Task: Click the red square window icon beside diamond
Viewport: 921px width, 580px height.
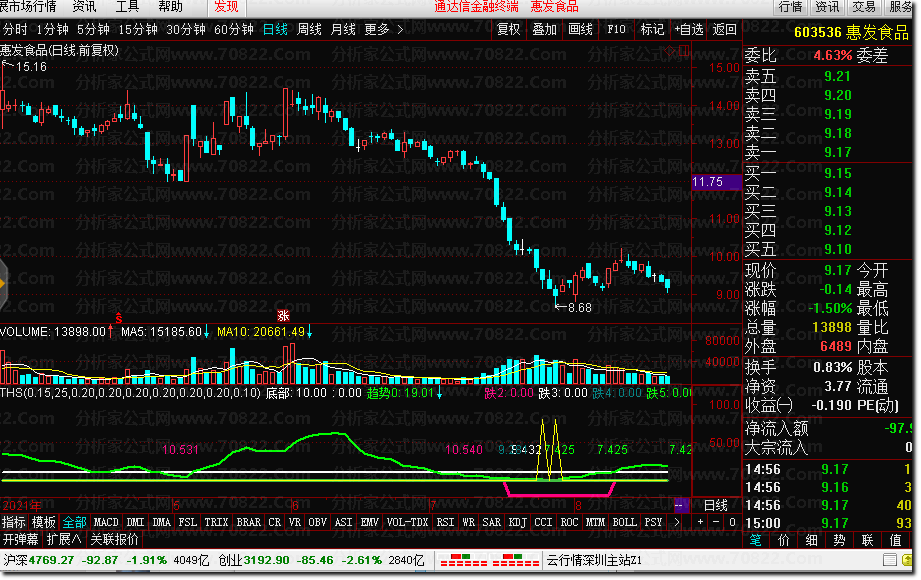Action: [684, 52]
